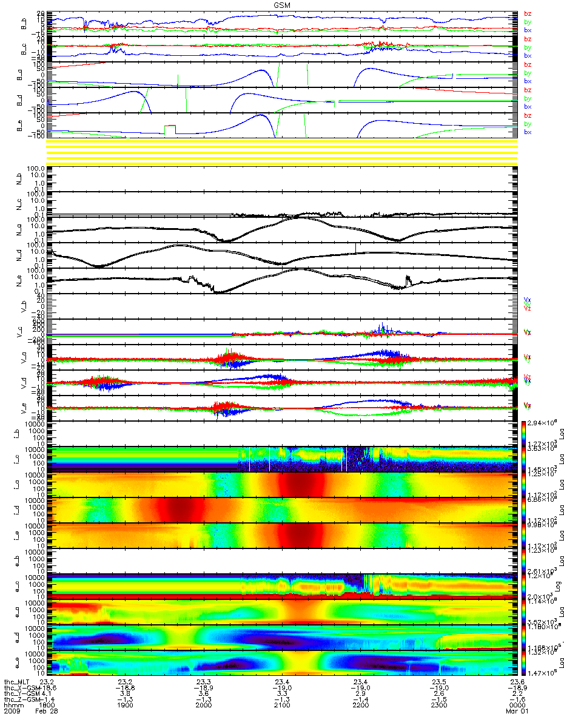The height and width of the screenshot is (728, 564).
Task: Click the 2300 time tick label
Action: [x=438, y=706]
